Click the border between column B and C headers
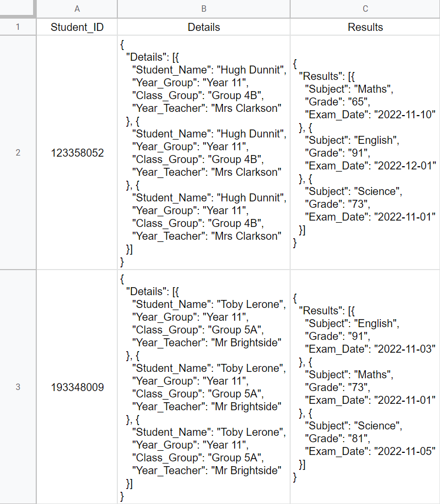Screen dimensions: 440x504 click(x=290, y=9)
